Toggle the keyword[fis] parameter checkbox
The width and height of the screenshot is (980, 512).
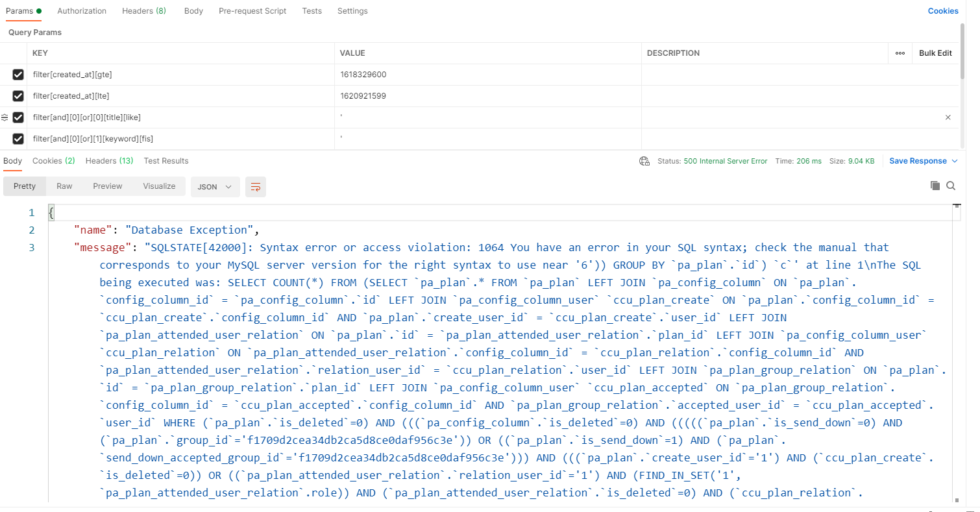click(x=18, y=139)
